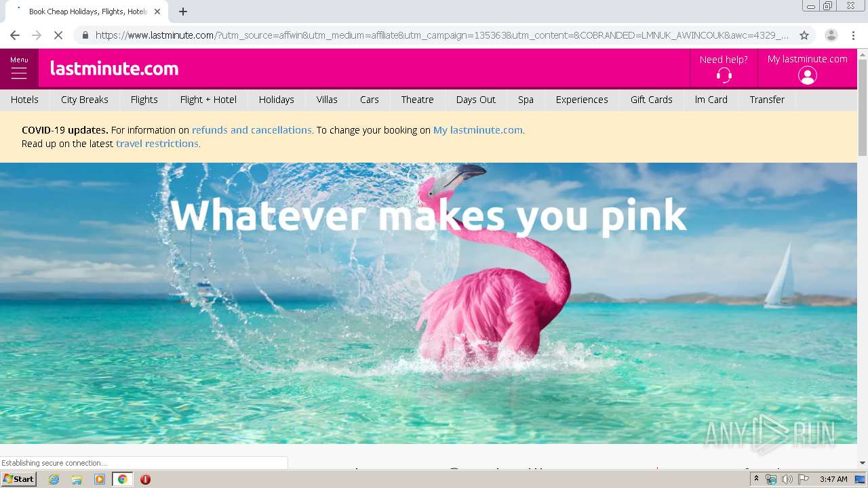Open red antivirus taskbar icon
The width and height of the screenshot is (868, 488).
coord(145,479)
